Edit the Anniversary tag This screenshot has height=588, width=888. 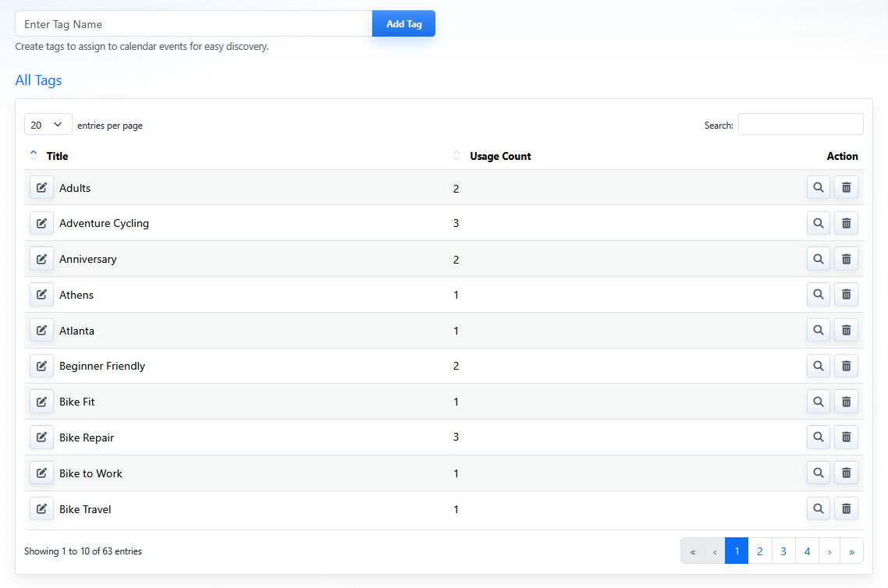click(x=41, y=259)
